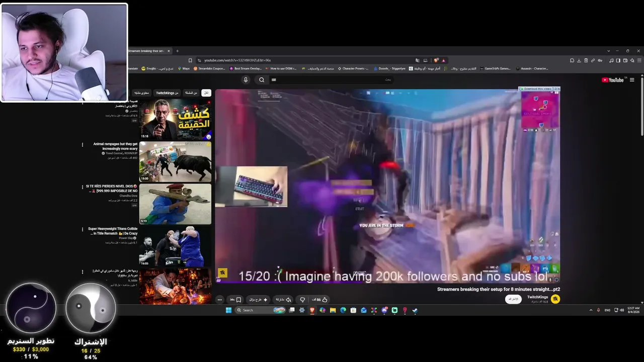Image resolution: width=644 pixels, height=362 pixels.
Task: Open the 'Best Stream Overlay' bookmark
Action: pyautogui.click(x=246, y=68)
